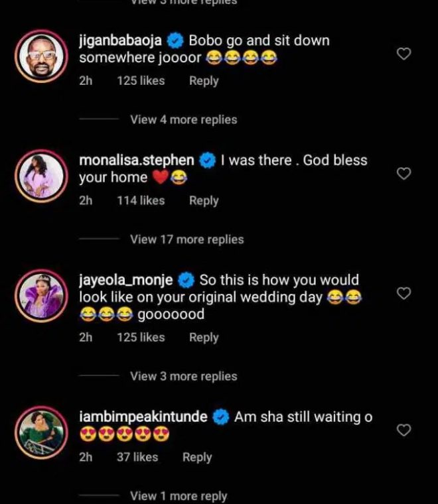Like monalisa.stephen's comment with the heart
The image size is (438, 504).
tap(403, 173)
